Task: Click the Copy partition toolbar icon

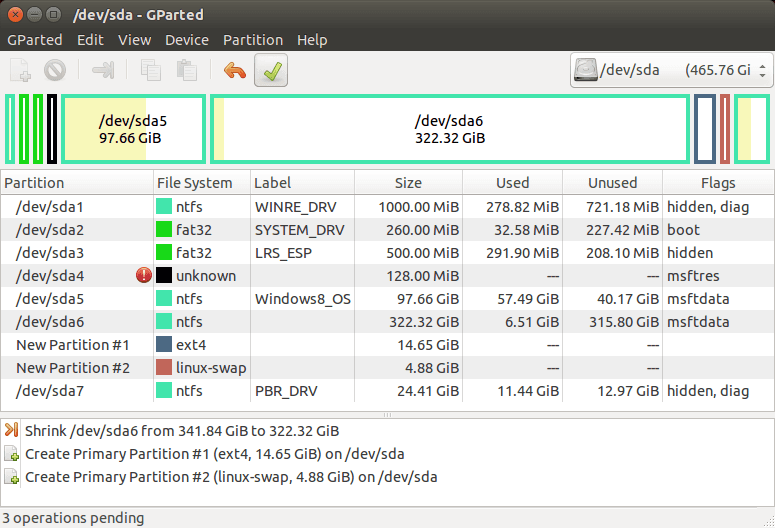Action: point(151,70)
